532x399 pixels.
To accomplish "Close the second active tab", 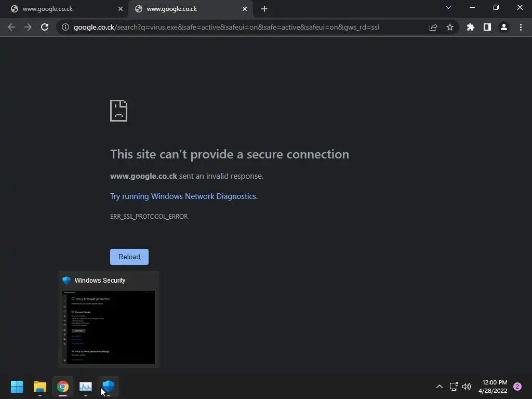I will tap(245, 9).
